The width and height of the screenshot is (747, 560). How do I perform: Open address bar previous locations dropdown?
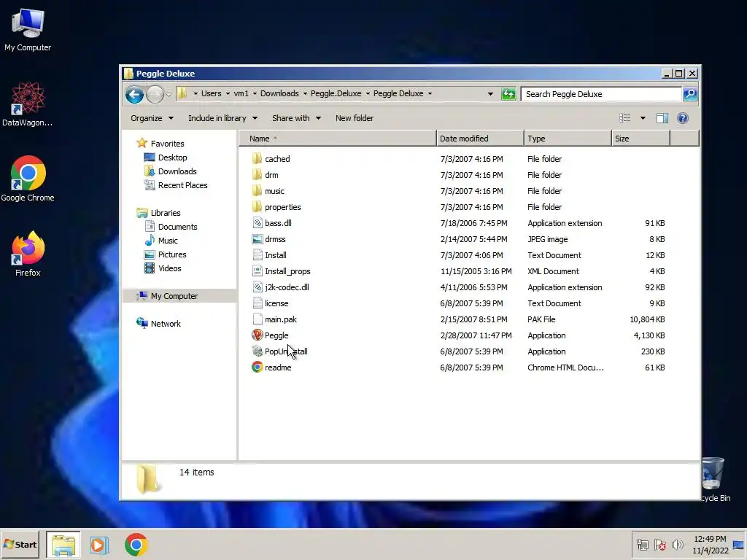pos(490,94)
